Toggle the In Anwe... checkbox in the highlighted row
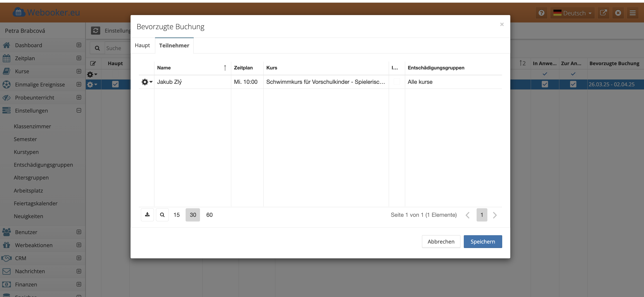 (x=545, y=84)
